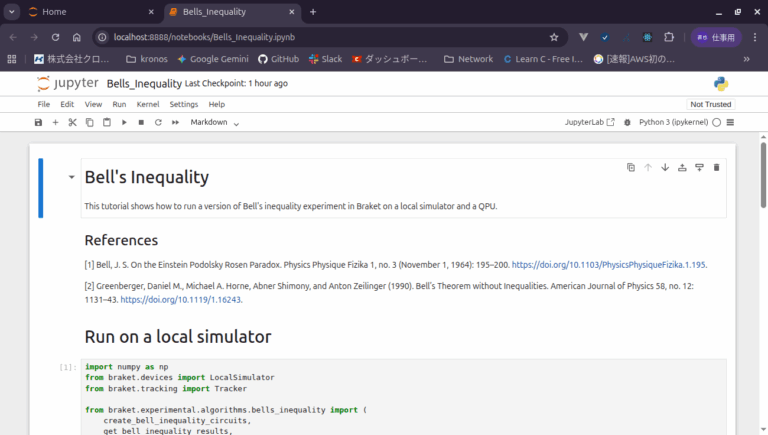Rename notebook title Bells_Inequality

(x=144, y=84)
